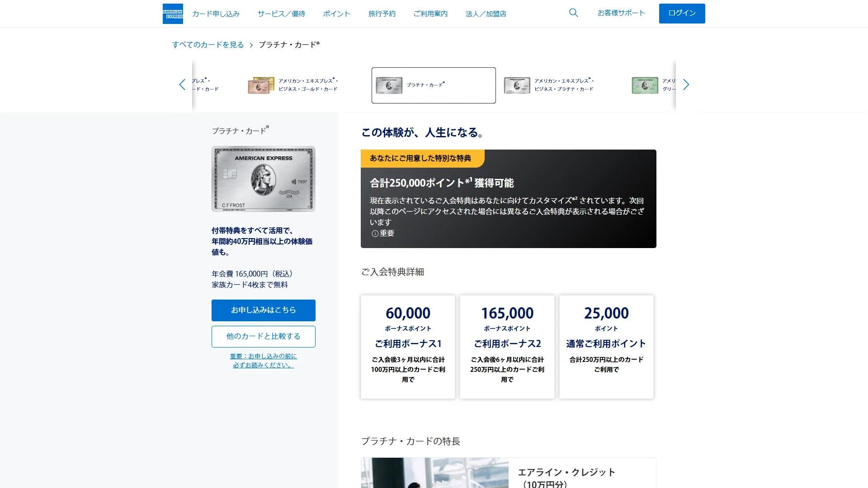Click the エアライン・クレジット feature heading
Viewport: 868px width, 488px height.
point(566,478)
